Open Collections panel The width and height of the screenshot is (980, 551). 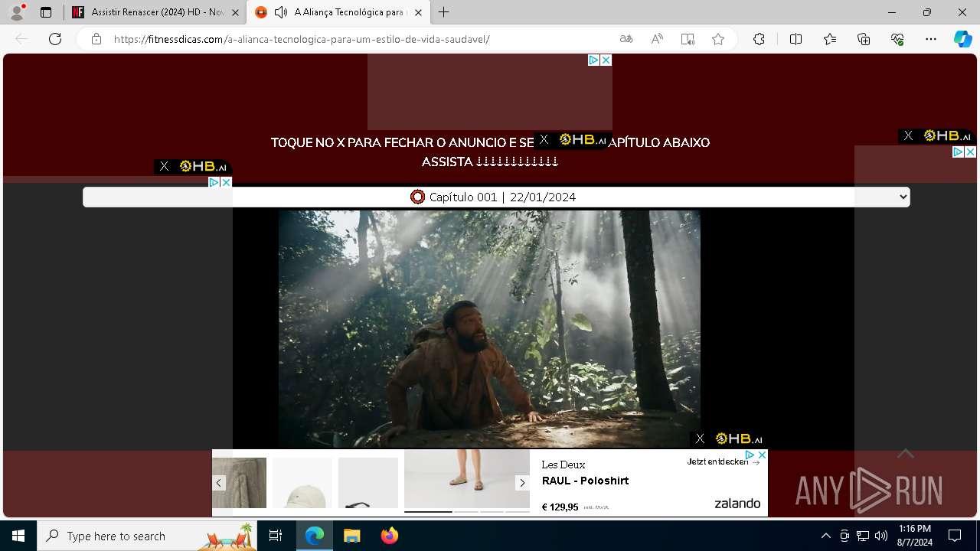tap(864, 39)
